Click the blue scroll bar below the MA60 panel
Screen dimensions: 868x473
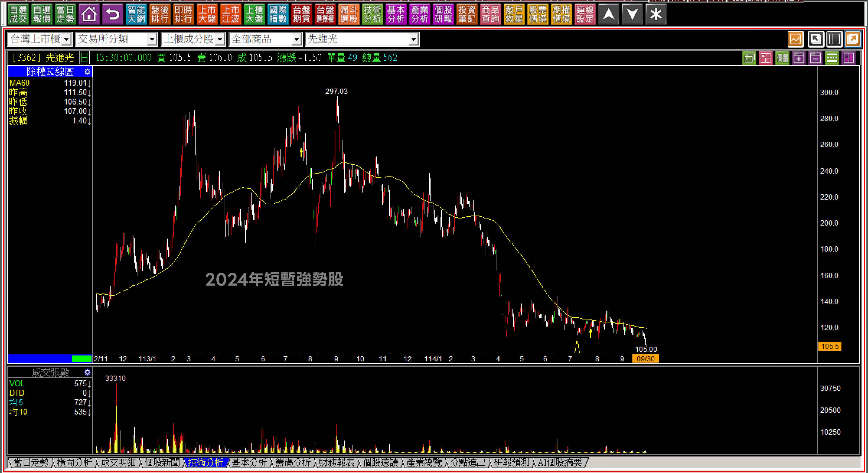40,358
